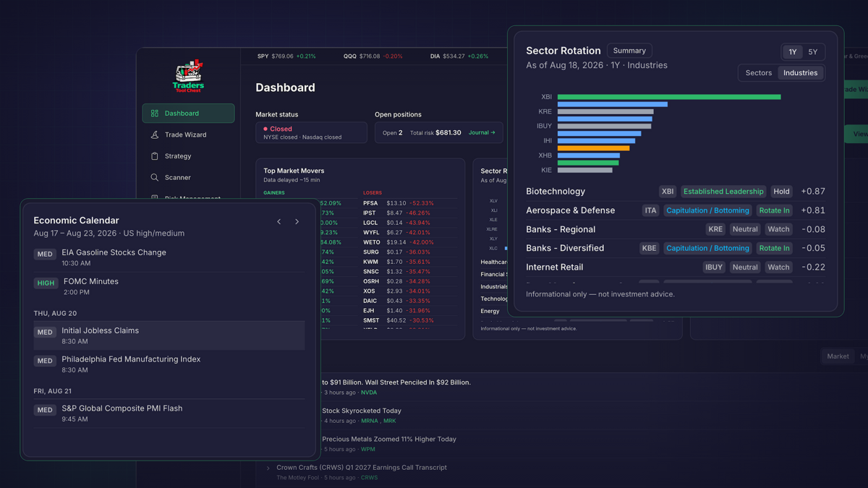
Task: Click the Trade Wizard icon in sidebar
Action: pos(155,134)
